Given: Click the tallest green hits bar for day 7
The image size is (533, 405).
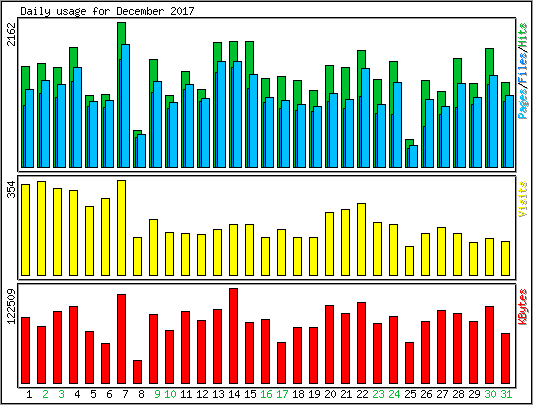Looking at the screenshot, I should 122,33.
